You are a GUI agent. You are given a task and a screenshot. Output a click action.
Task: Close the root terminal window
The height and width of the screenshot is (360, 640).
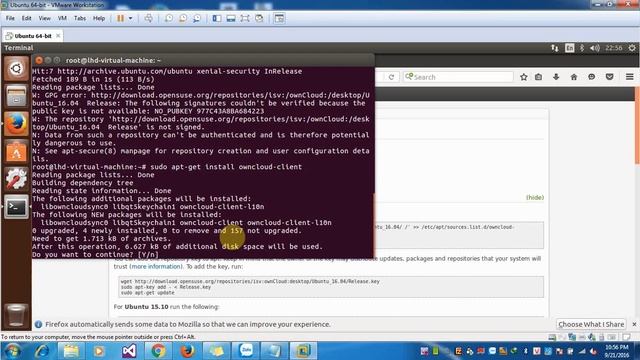tap(39, 60)
